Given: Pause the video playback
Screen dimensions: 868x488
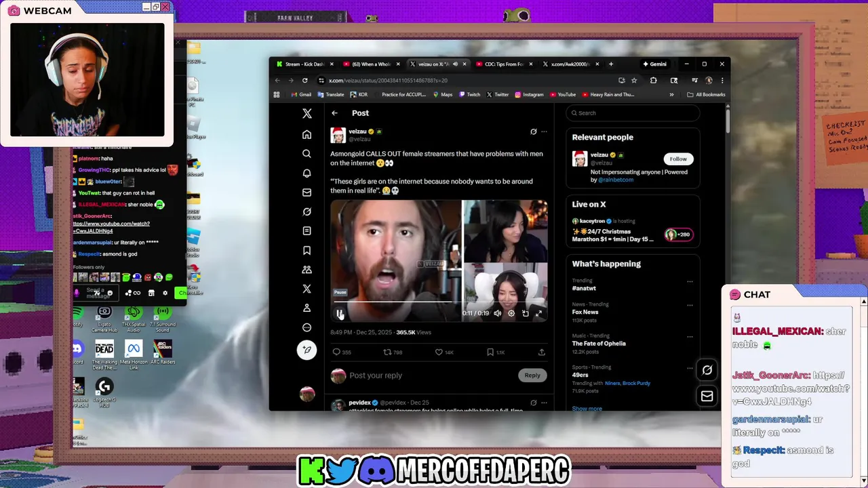Looking at the screenshot, I should [340, 313].
